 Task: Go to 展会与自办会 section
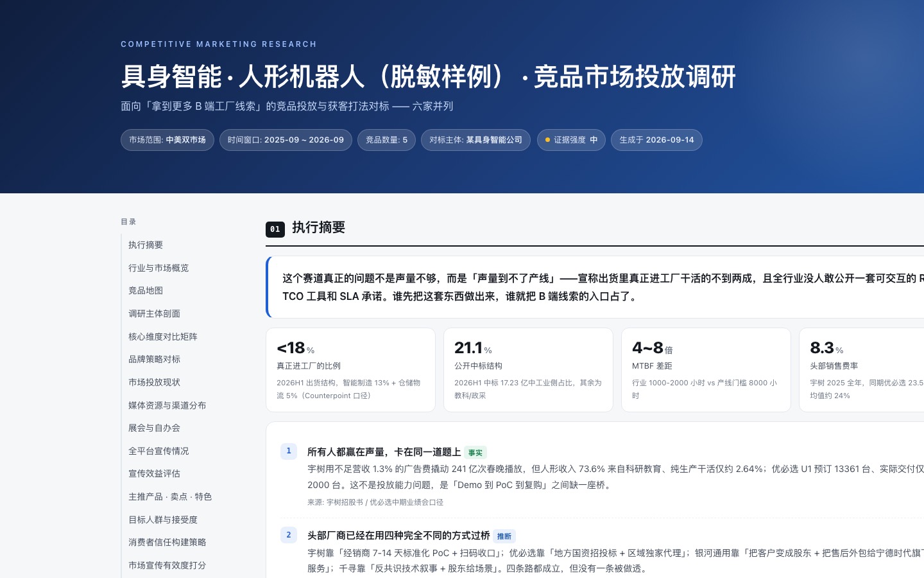pyautogui.click(x=154, y=428)
